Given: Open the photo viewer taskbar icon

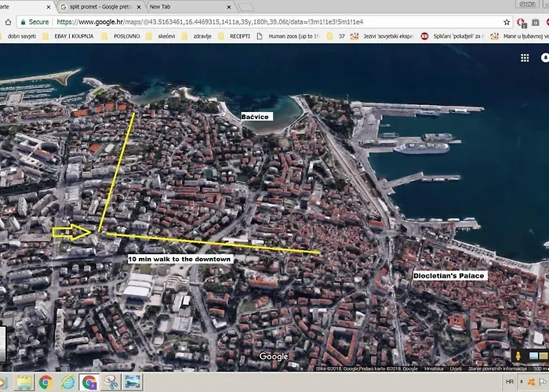Looking at the screenshot, I should tap(133, 383).
